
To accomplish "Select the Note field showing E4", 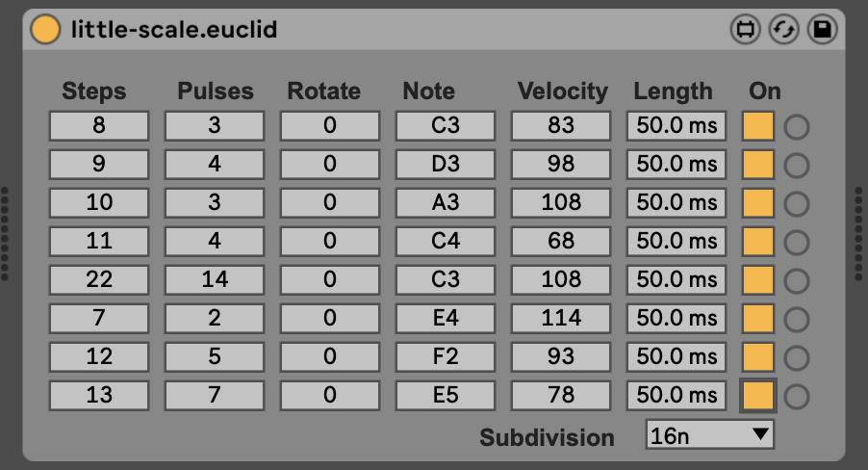I will (446, 319).
